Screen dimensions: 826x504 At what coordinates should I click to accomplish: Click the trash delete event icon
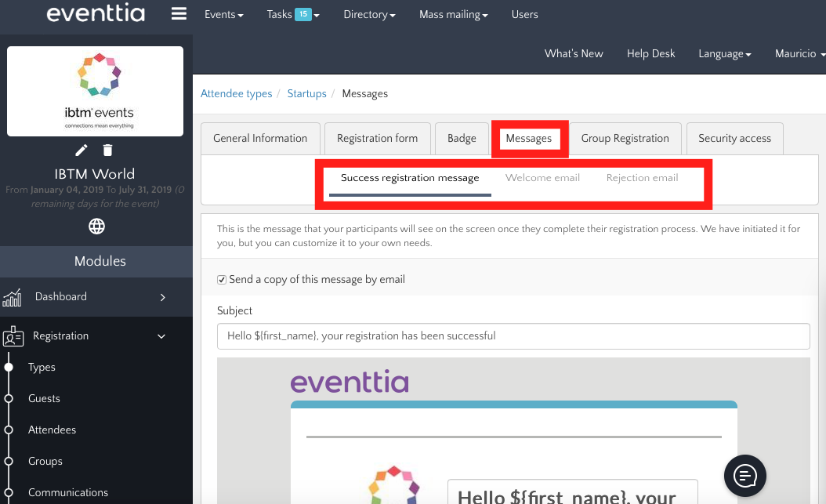[x=108, y=150]
